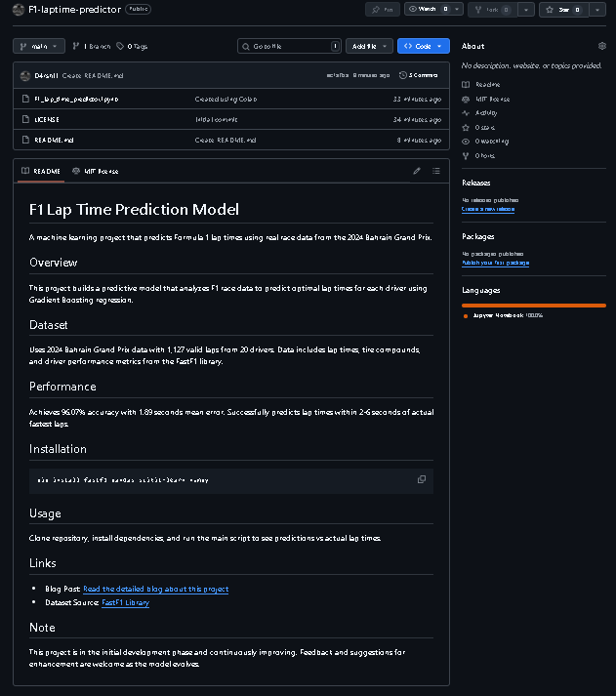
Task: Click the orange Jupyter Notebook language bar
Action: point(533,306)
